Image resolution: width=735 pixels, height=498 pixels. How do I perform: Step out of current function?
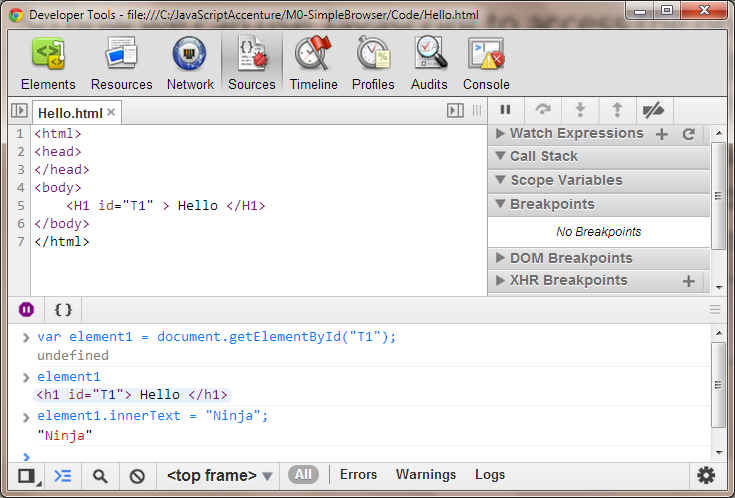[x=617, y=110]
